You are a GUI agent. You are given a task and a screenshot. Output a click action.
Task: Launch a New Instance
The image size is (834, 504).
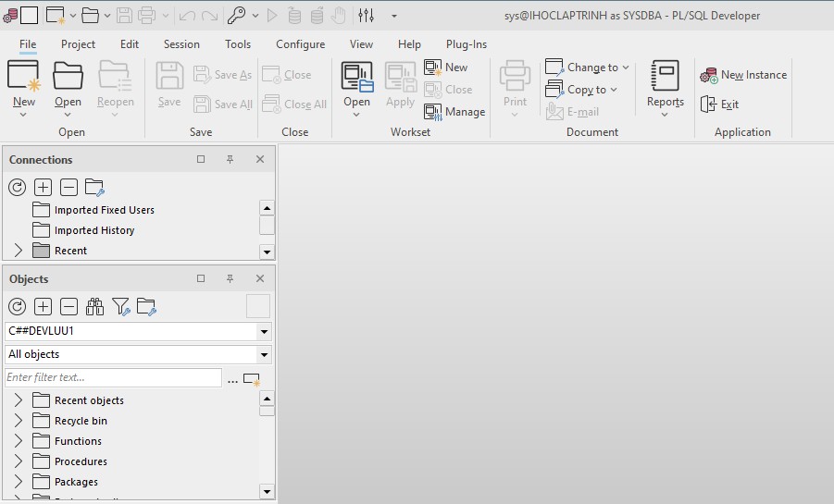(x=743, y=75)
